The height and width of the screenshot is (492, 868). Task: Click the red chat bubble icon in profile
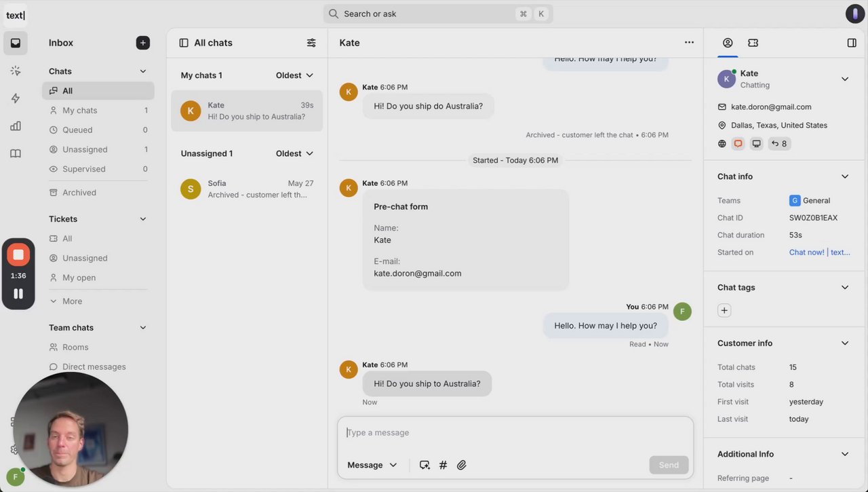coord(738,144)
